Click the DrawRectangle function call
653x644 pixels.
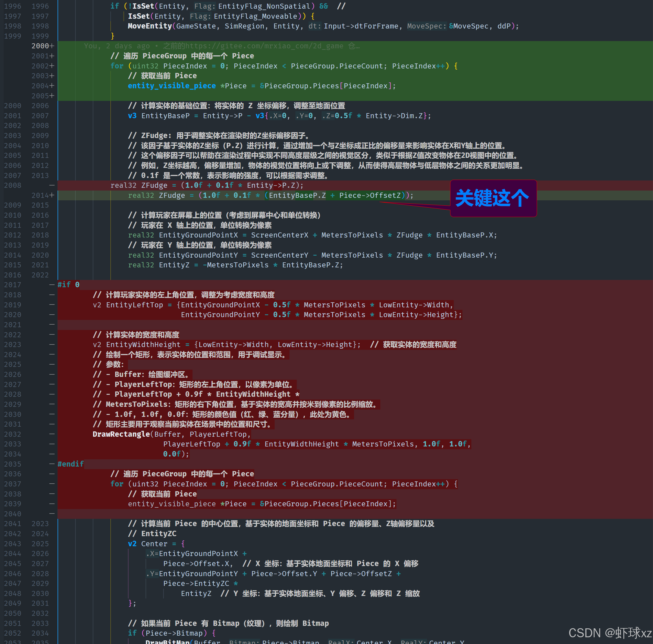(121, 434)
